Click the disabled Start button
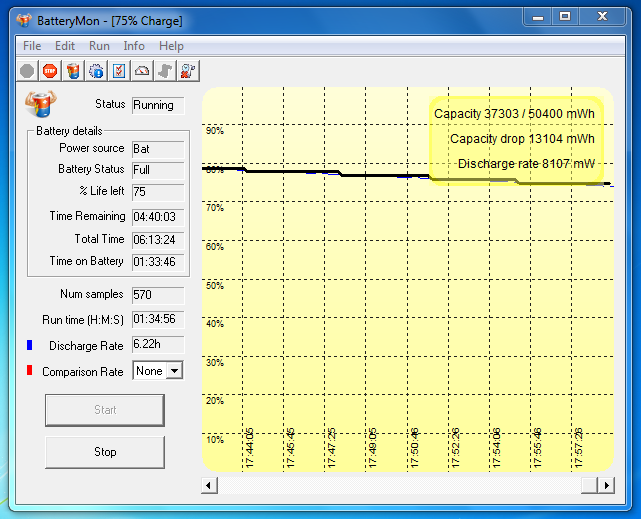This screenshot has height=519, width=641. [x=105, y=410]
